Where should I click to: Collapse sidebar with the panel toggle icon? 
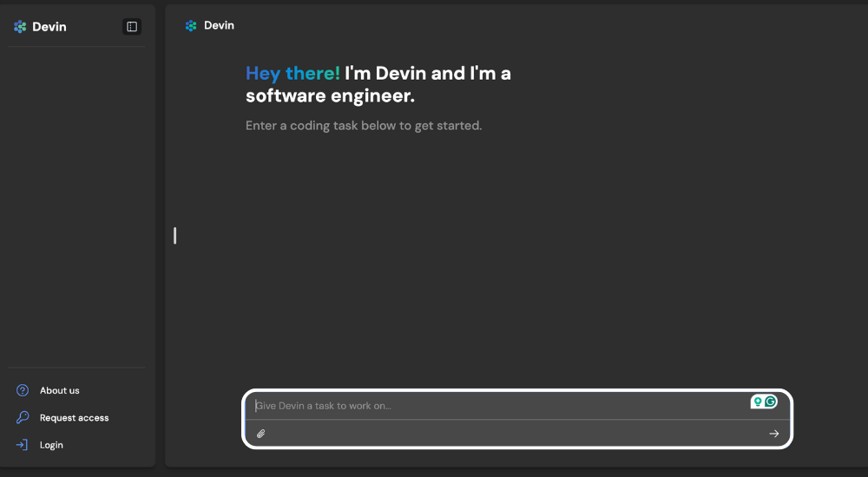[132, 27]
